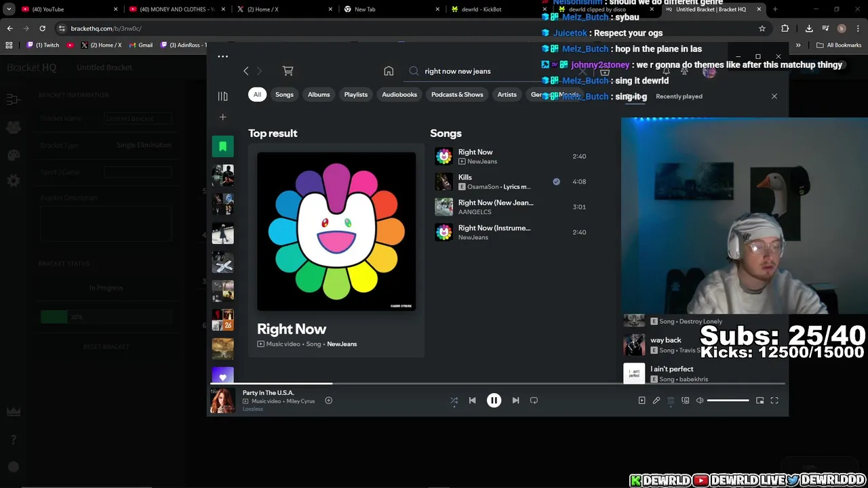
Task: Open the NewJeans artist link under top result
Action: coord(342,344)
